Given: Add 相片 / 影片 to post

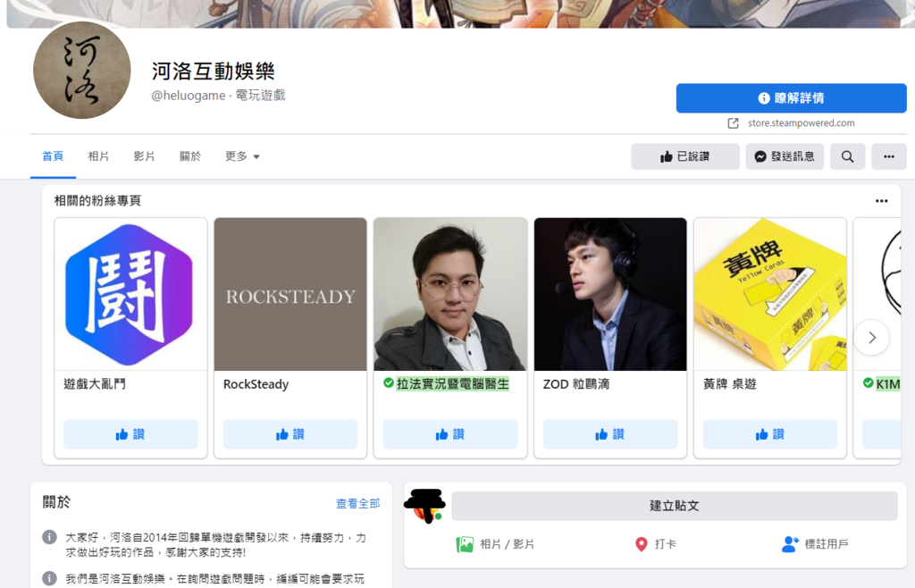Looking at the screenshot, I should click(x=495, y=544).
